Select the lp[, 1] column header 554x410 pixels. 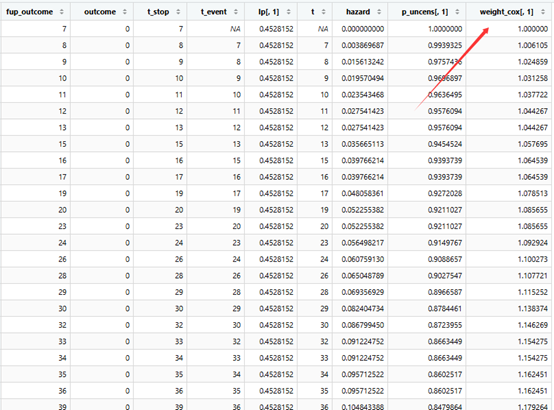[269, 12]
